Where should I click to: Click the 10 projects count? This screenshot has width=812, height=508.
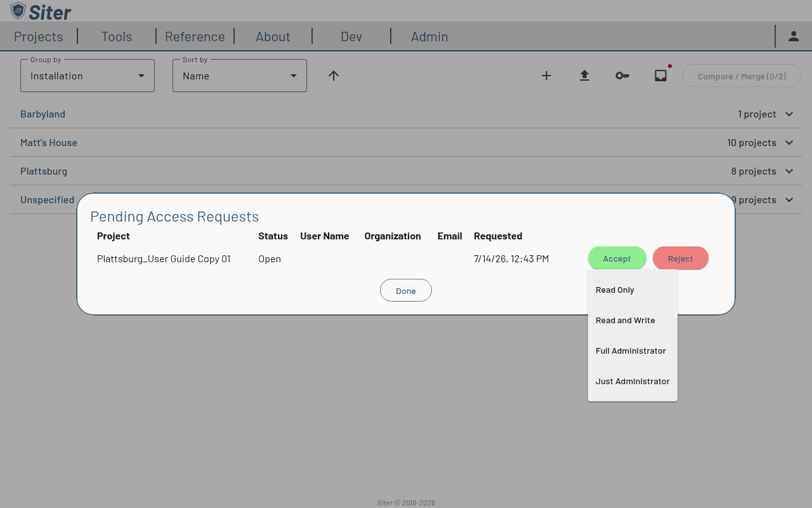(752, 143)
